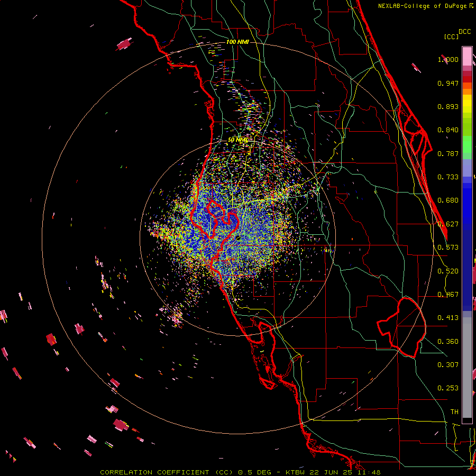Select the 0.307 color scale value
476x476 pixels.
click(x=448, y=365)
